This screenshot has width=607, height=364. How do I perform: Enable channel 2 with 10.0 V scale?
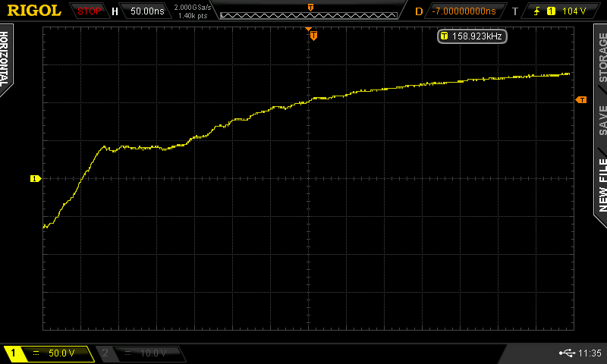click(x=140, y=353)
